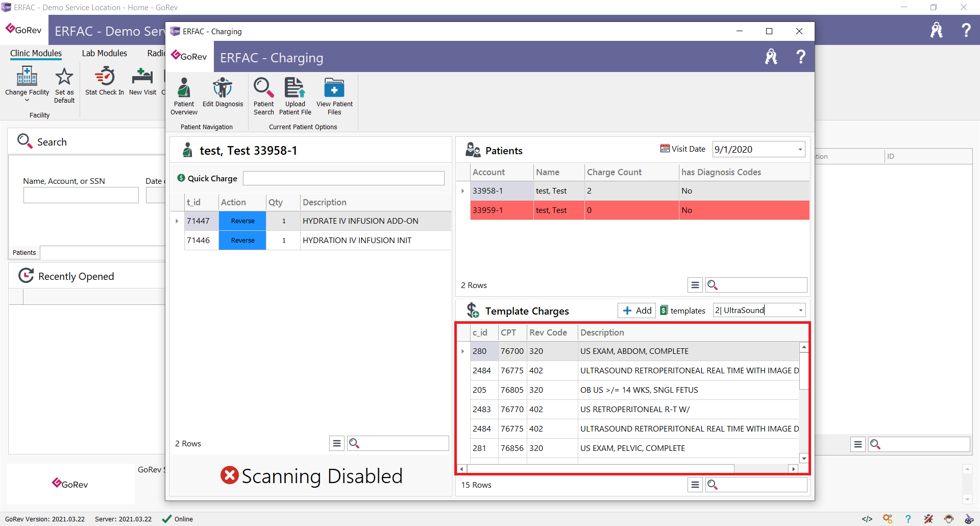Reverse charge 71447 HYDRATE IV INFUSION ADD-ON
Viewport: 980px width, 526px height.
242,221
